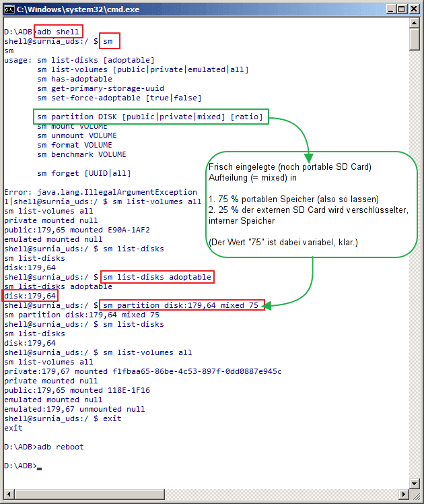Click 'sm format VOLUME' line
This screenshot has width=424, height=504.
coord(75,145)
